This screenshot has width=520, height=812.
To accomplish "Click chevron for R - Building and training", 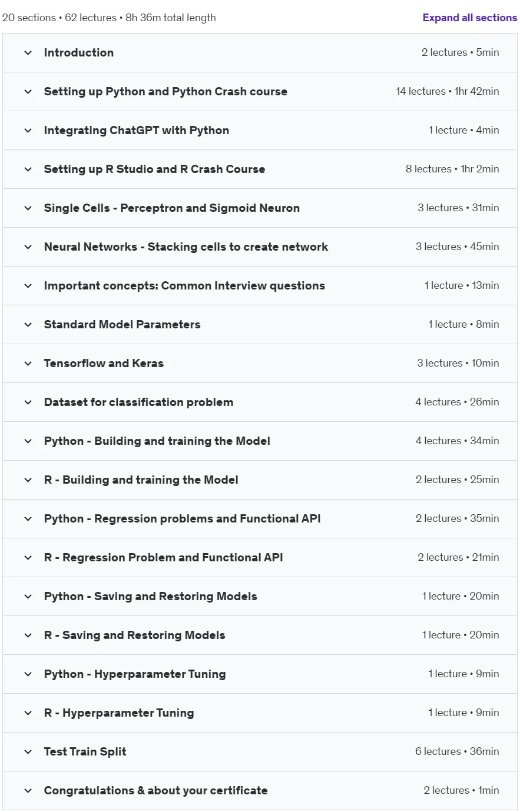I will click(28, 480).
